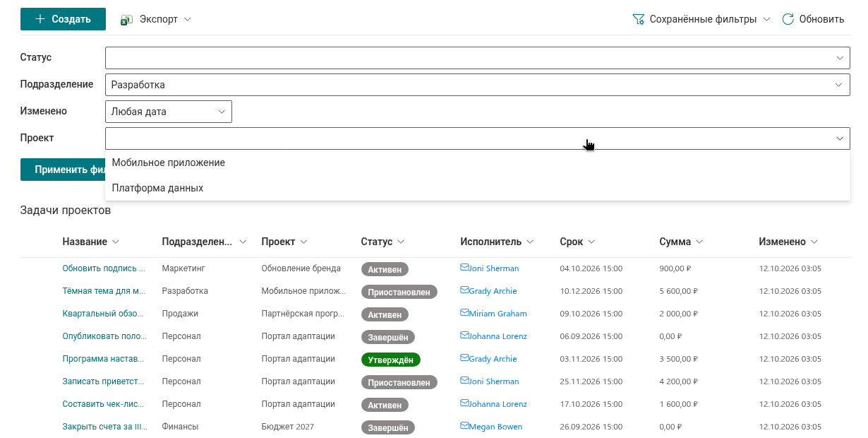Open the Подразделение filter showing Разработка

pos(478,85)
